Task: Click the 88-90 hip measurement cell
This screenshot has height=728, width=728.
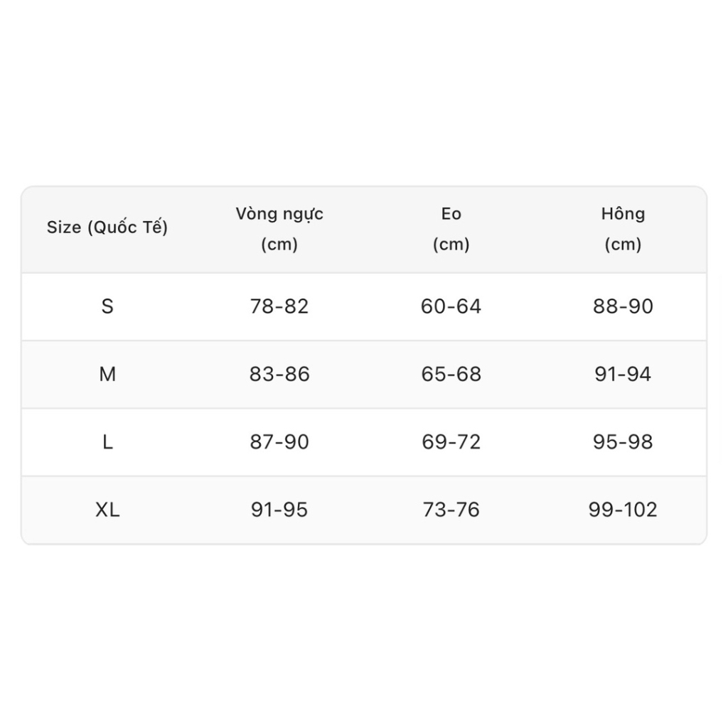Action: click(623, 306)
